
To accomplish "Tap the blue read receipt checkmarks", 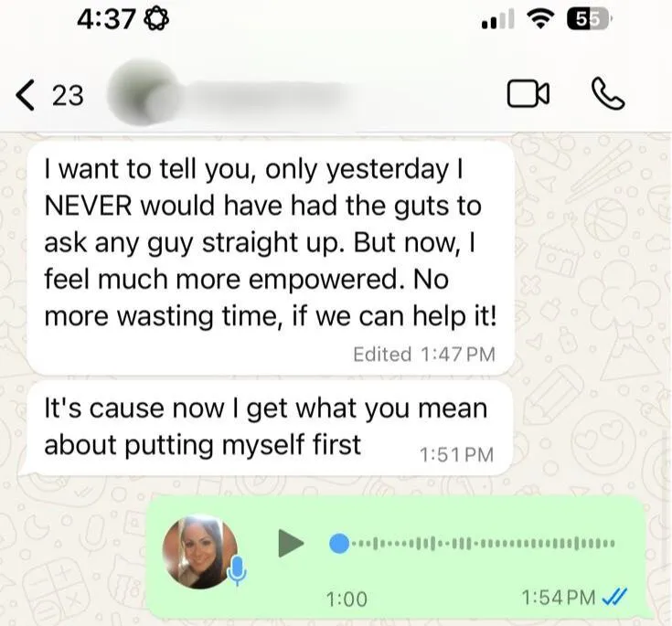I will (614, 597).
